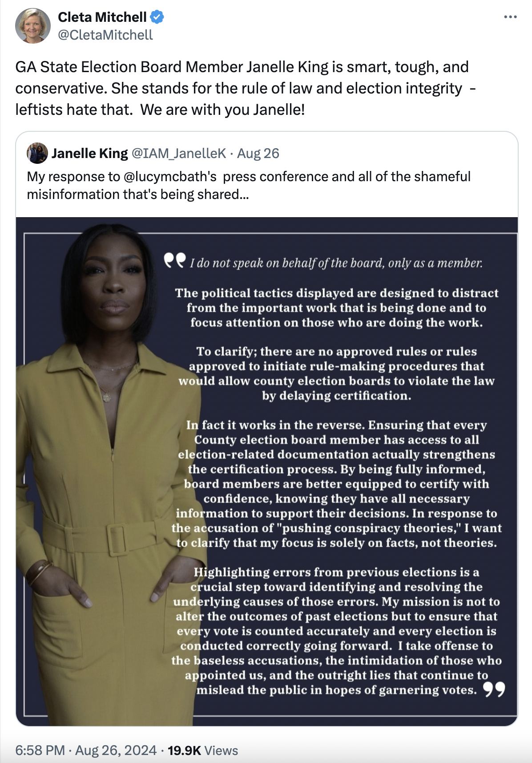532x763 pixels.
Task: Open Janelle King's name in quoted tweet
Action: coord(90,153)
